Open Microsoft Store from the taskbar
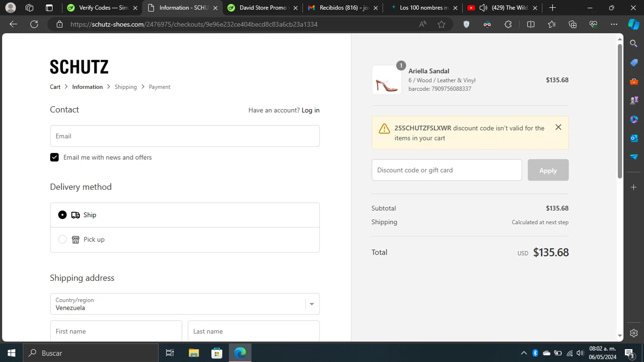 click(217, 353)
